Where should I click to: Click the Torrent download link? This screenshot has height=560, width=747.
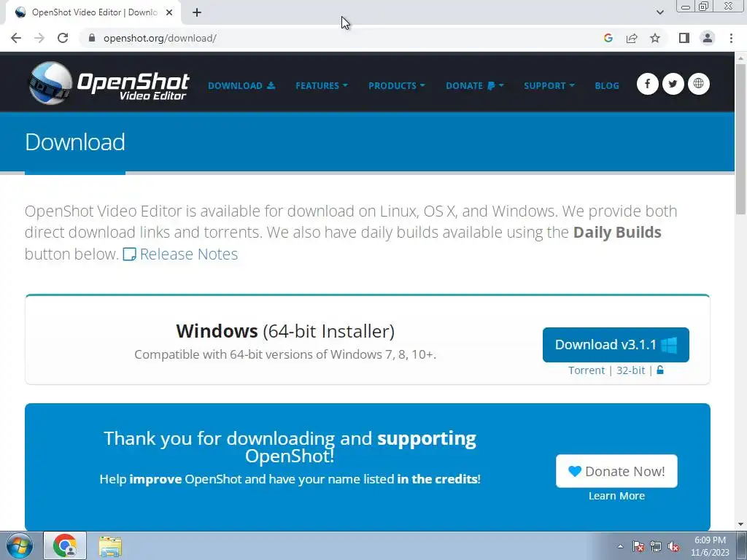(587, 370)
